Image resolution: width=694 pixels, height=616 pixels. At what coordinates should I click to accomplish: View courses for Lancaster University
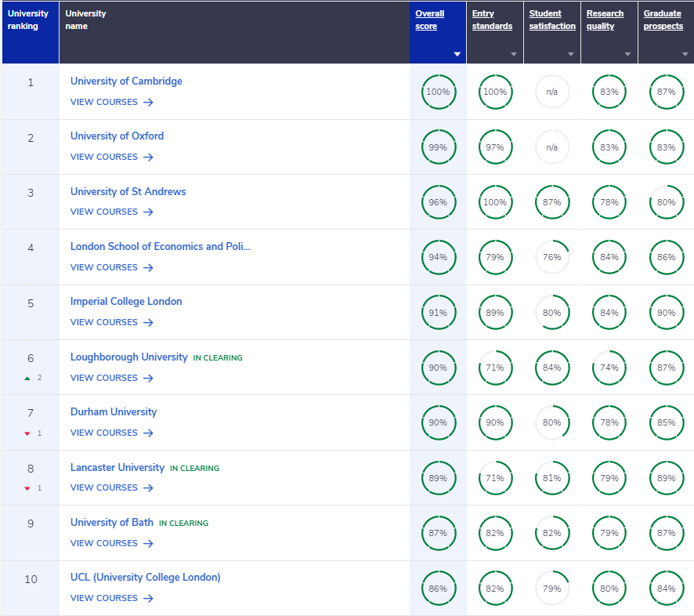(111, 487)
